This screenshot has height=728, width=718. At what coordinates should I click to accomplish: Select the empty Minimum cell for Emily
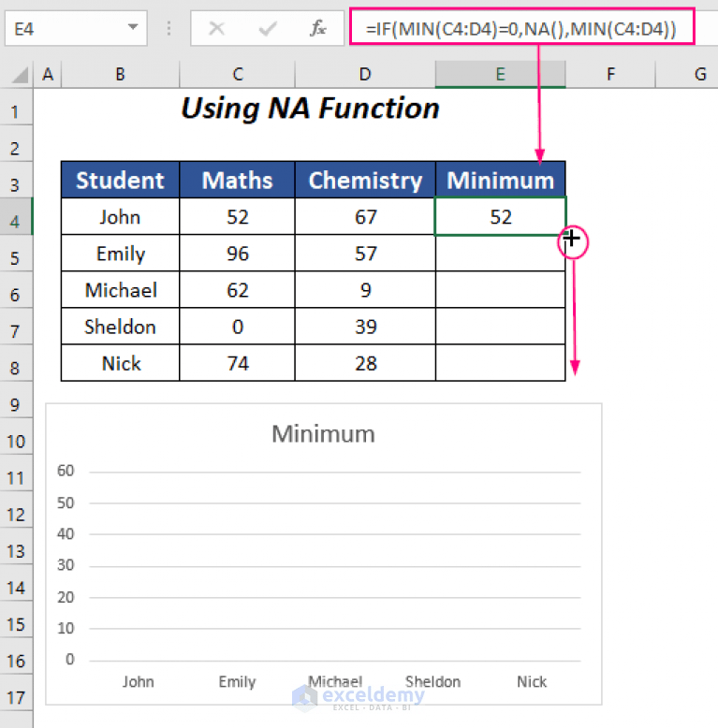[500, 254]
